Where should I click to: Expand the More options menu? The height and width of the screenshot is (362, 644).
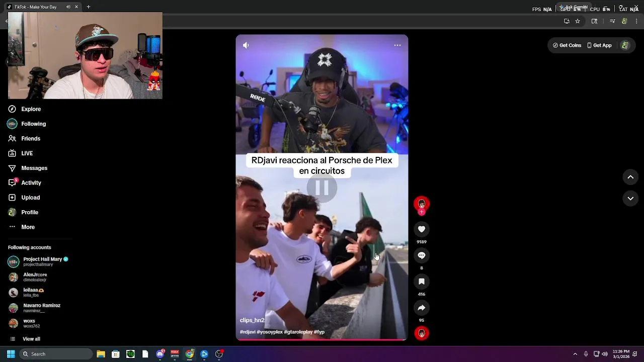[22, 227]
